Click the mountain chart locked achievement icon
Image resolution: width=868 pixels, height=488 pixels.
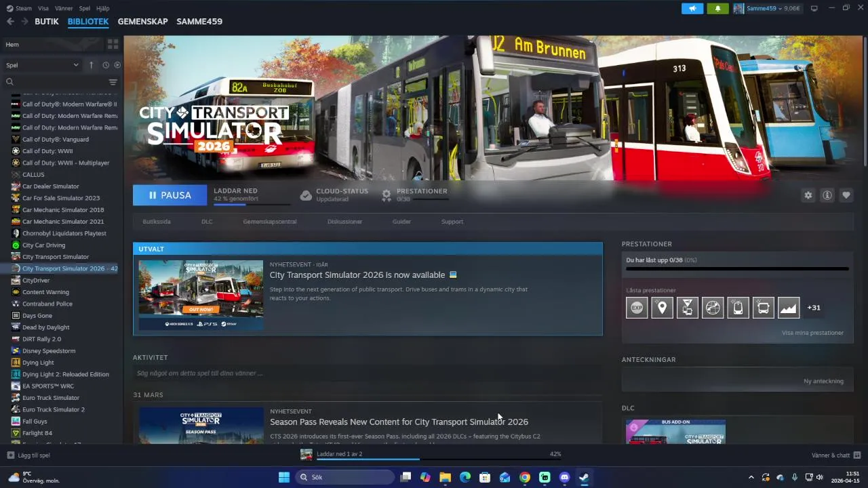(x=789, y=308)
